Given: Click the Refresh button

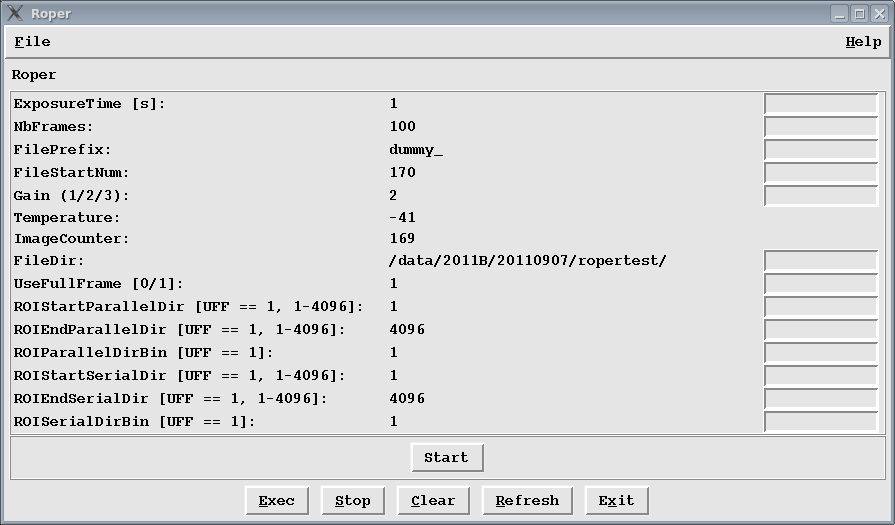Looking at the screenshot, I should click(527, 500).
